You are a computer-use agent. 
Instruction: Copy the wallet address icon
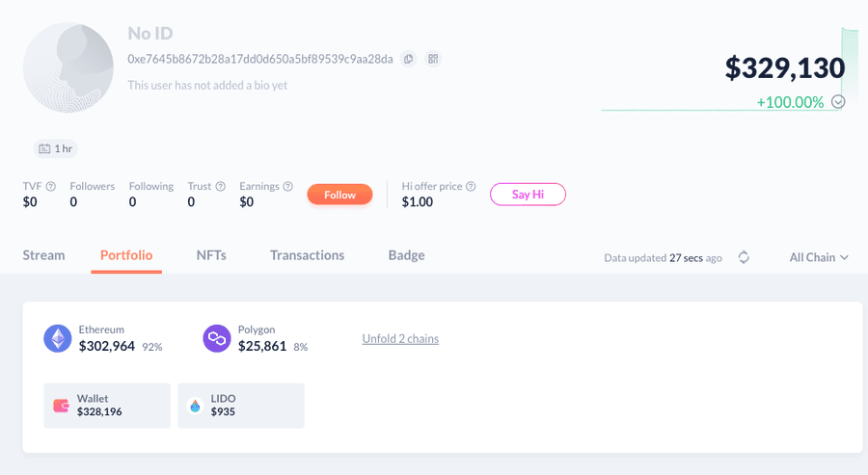pos(409,59)
